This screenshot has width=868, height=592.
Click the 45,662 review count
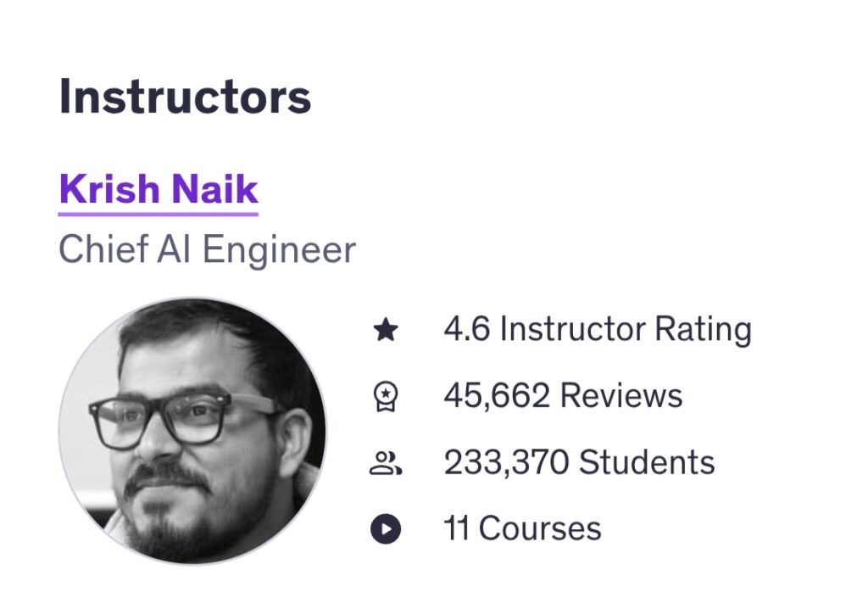(497, 396)
